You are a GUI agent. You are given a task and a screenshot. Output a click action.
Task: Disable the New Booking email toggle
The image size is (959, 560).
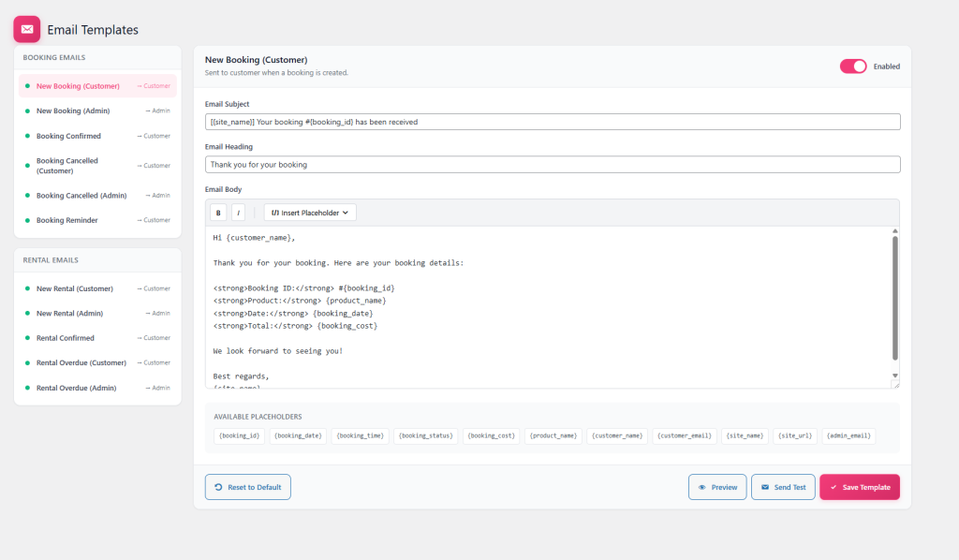pyautogui.click(x=853, y=66)
